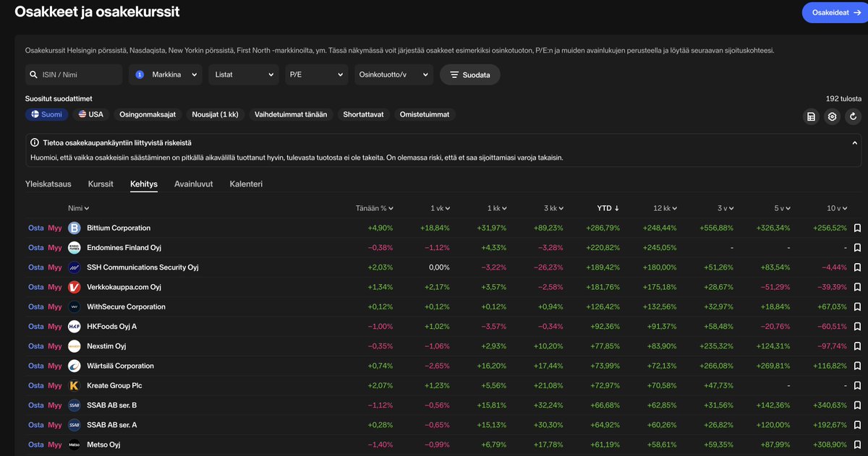Select the Kehitys tab
Viewport: 868px width, 456px height.
[144, 184]
